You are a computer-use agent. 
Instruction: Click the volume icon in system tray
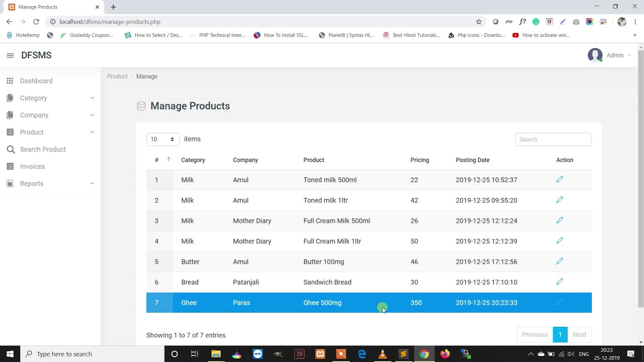(572, 354)
